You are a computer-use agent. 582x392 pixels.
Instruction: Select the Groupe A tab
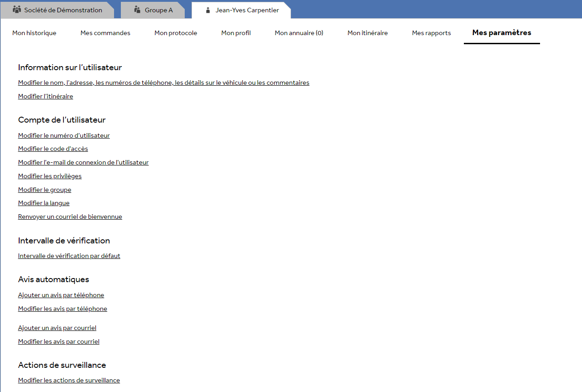(157, 10)
